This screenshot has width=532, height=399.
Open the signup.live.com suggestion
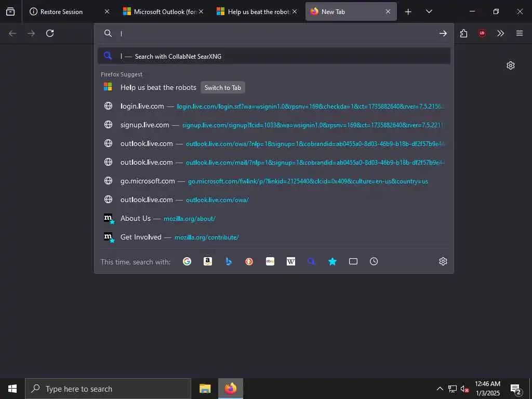click(x=274, y=125)
